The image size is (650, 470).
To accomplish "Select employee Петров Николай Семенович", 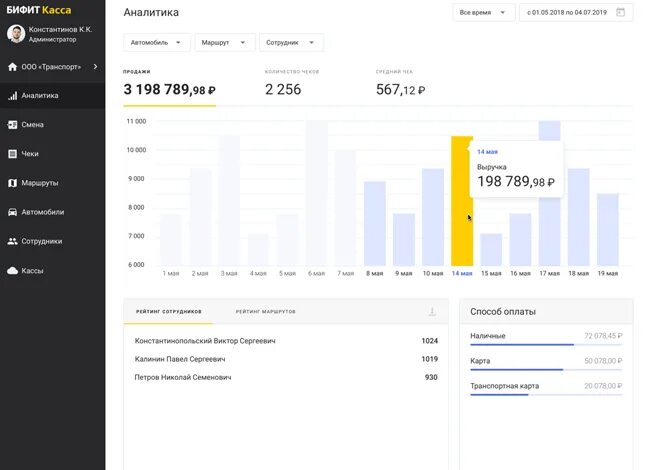I will pos(183,377).
